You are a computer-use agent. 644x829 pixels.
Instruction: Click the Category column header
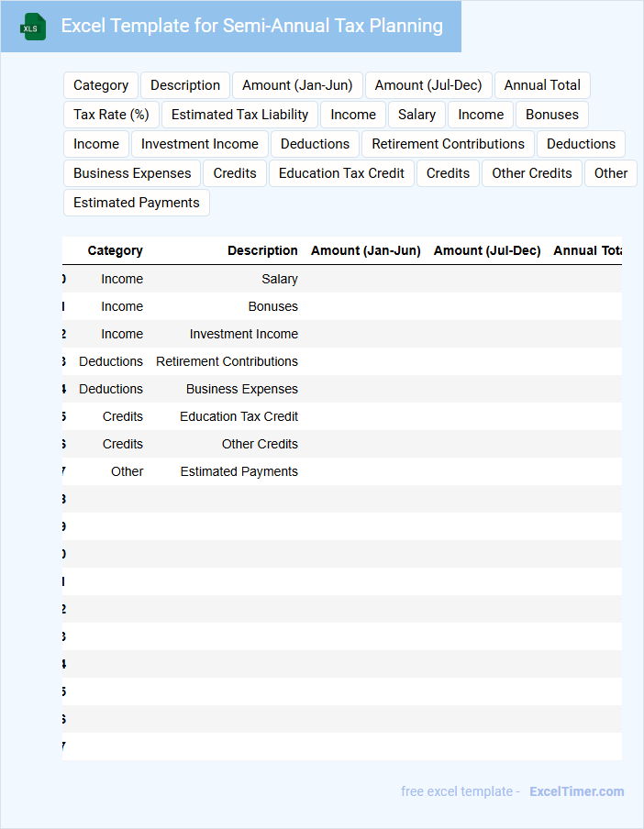coord(116,250)
